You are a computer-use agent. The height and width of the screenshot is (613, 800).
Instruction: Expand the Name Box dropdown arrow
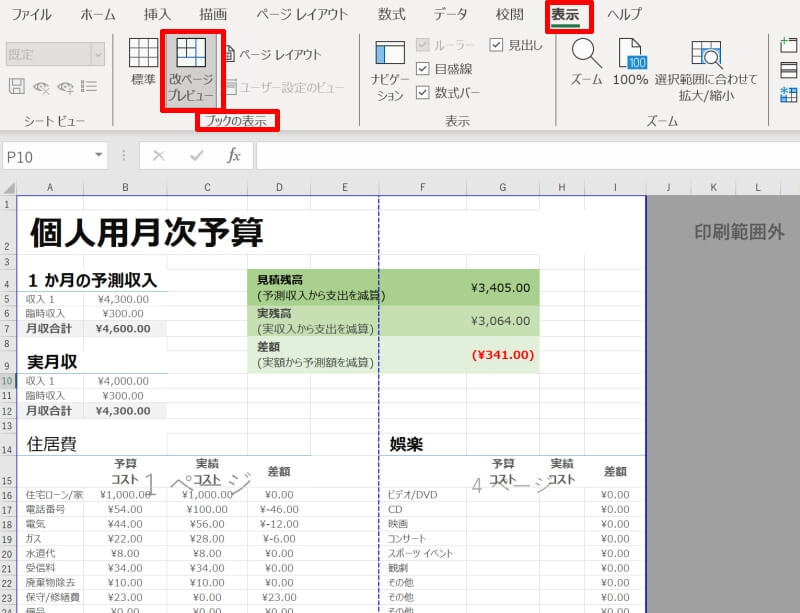pyautogui.click(x=99, y=156)
